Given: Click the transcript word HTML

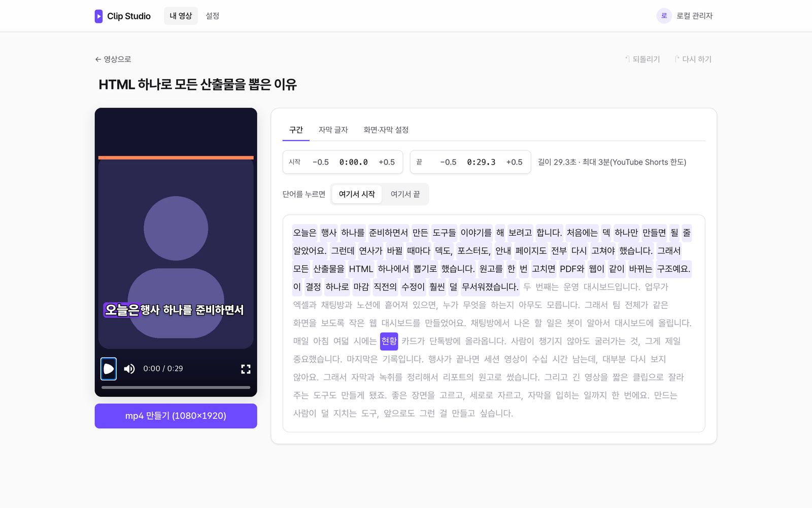Looking at the screenshot, I should (x=361, y=269).
